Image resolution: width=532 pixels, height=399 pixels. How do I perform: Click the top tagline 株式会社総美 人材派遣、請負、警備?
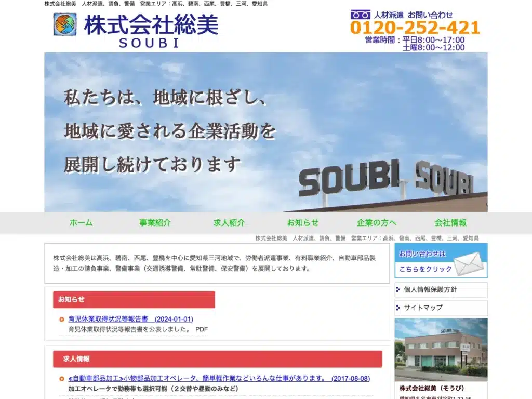click(156, 4)
